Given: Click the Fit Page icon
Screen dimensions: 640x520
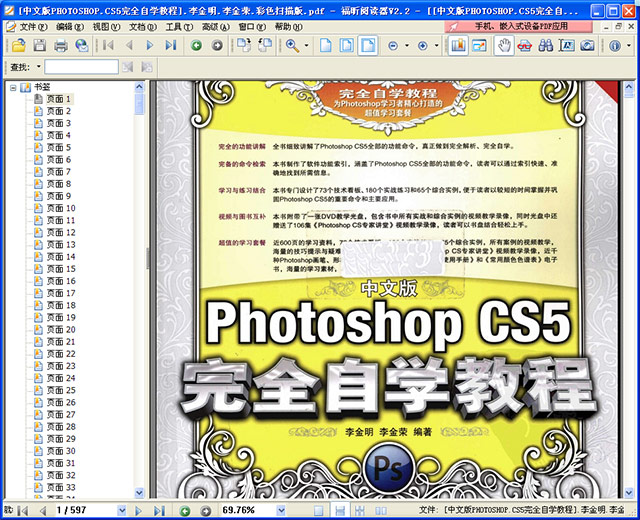Looking at the screenshot, I should click(x=347, y=45).
